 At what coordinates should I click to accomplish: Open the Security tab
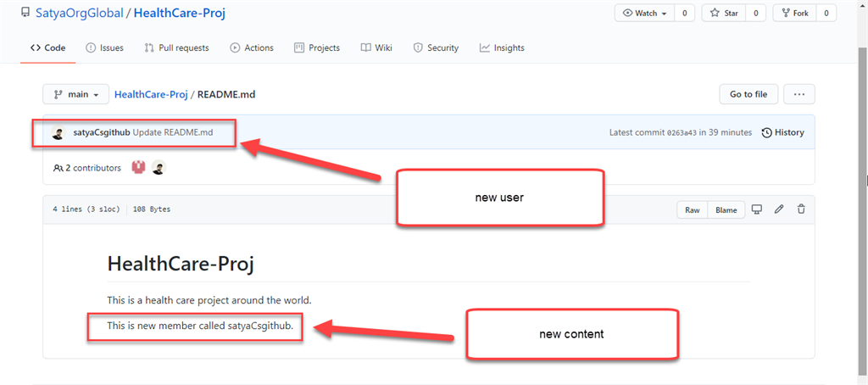pyautogui.click(x=437, y=47)
